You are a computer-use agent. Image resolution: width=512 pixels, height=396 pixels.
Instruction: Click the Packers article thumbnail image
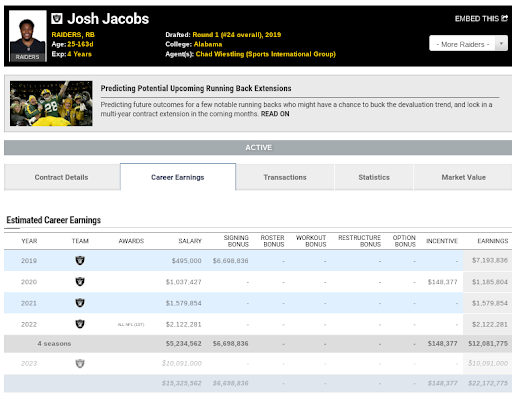(51, 103)
